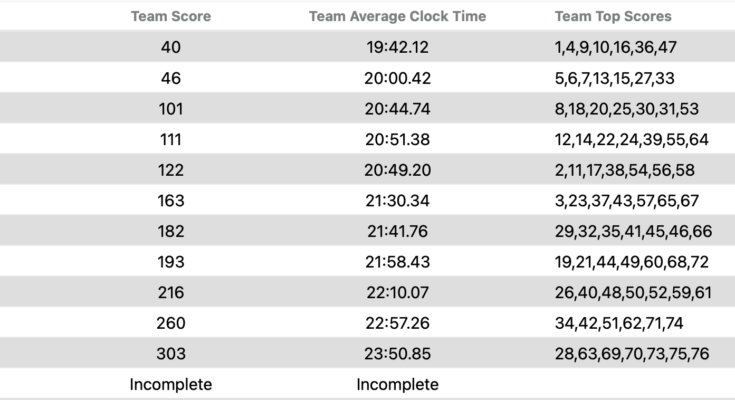This screenshot has width=735, height=400.
Task: Select the clock time cell 23:50.85
Action: (x=397, y=354)
